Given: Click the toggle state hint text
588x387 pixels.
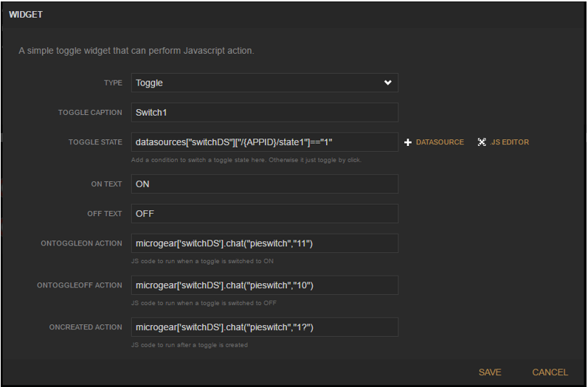Looking at the screenshot, I should pos(246,160).
